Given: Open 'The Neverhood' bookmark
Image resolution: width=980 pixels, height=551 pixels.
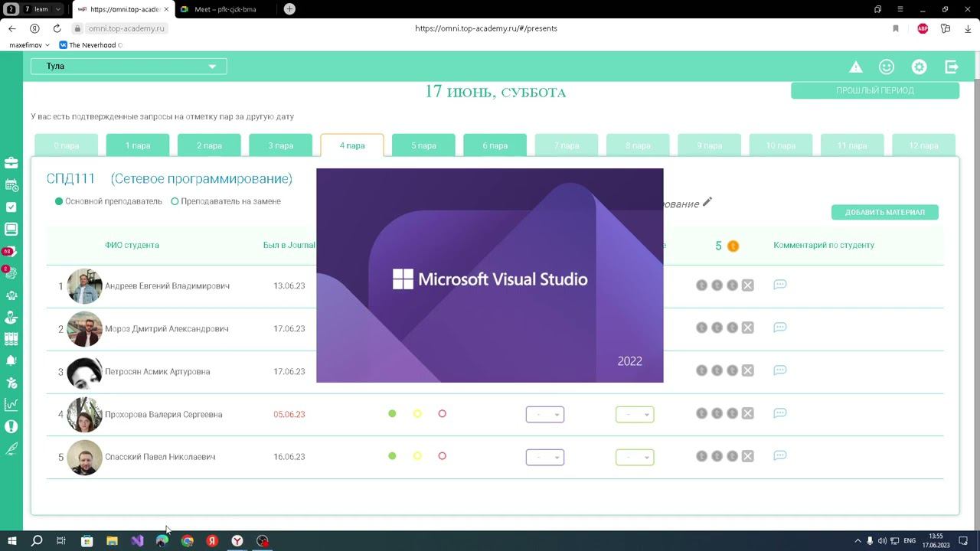Looking at the screenshot, I should click(x=91, y=45).
